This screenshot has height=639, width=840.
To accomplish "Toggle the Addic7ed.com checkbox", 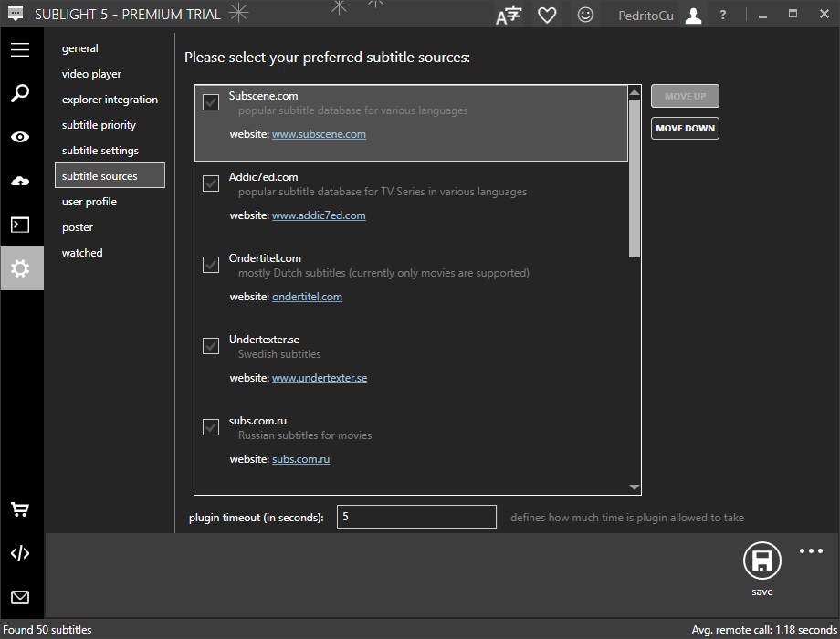I will click(211, 183).
